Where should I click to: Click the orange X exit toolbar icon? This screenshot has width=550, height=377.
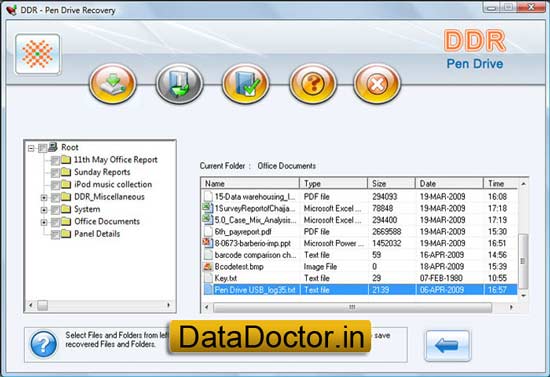tap(377, 84)
